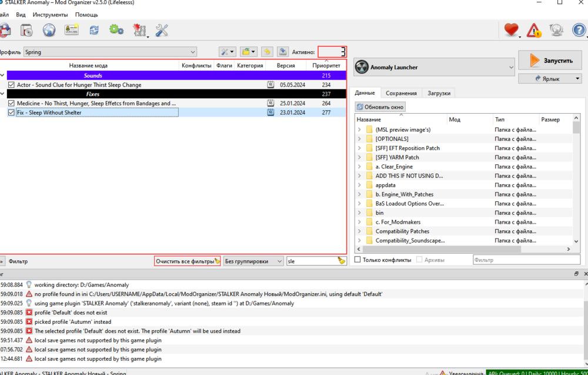Switch to the Сохранения tab

point(401,93)
